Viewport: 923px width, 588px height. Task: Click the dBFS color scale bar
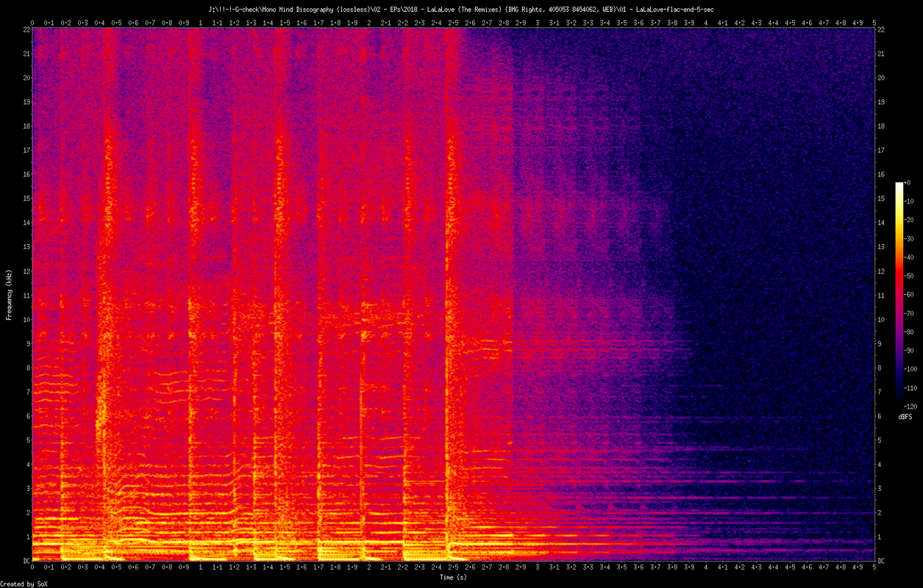899,294
